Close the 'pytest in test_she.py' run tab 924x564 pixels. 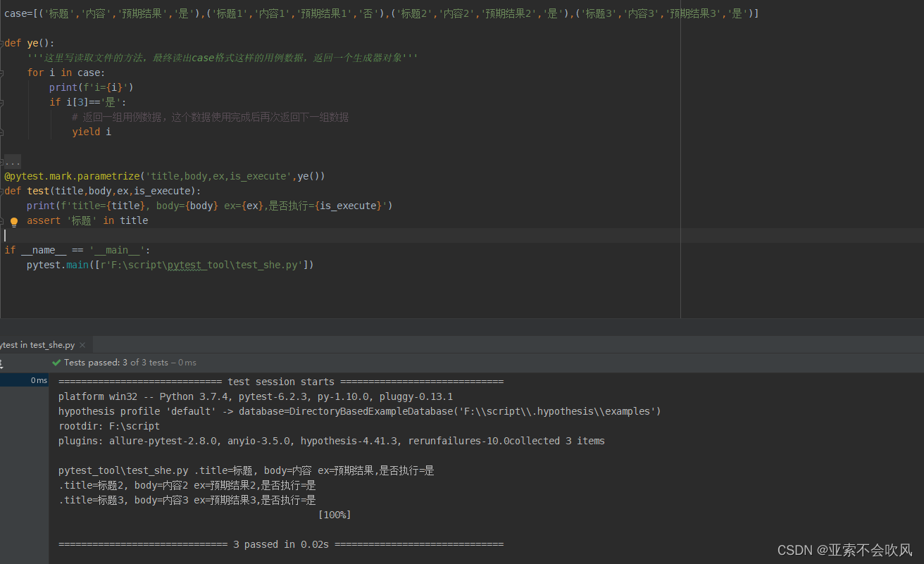pos(82,345)
